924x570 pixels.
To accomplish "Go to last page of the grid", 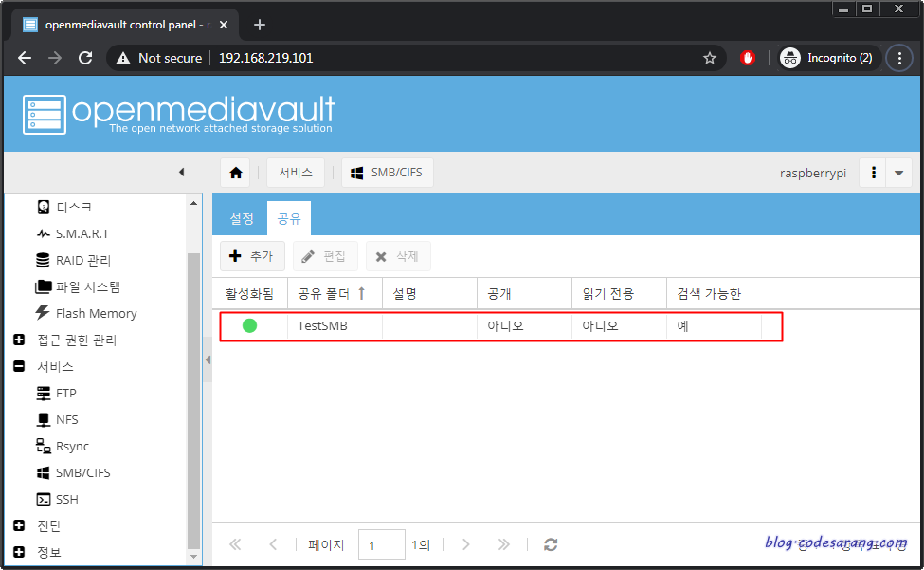I will coord(503,544).
